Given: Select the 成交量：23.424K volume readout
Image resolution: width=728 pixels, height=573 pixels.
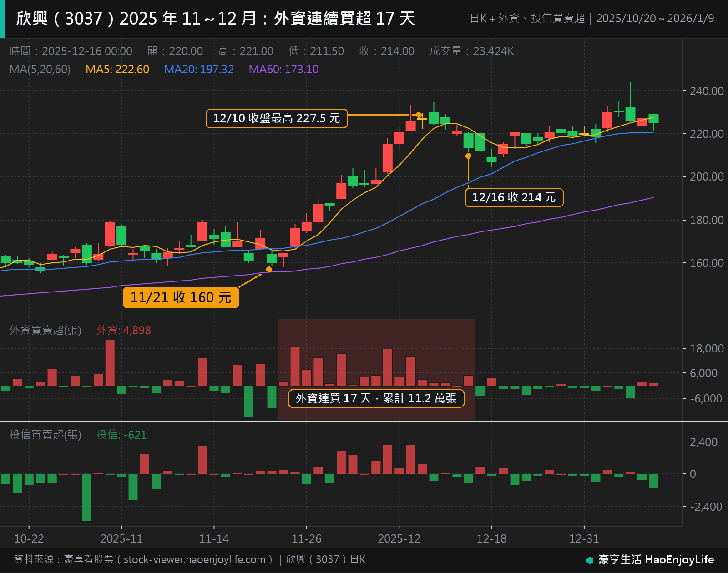Looking at the screenshot, I should tap(472, 51).
